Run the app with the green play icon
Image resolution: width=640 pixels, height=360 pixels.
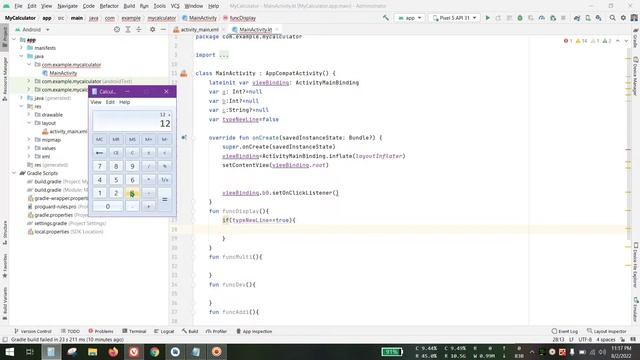pyautogui.click(x=487, y=18)
